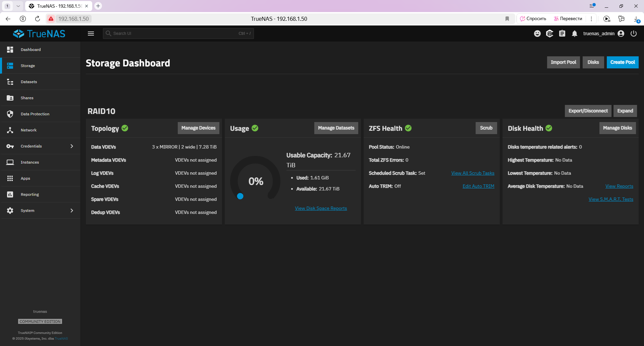Open the View S.M.A.R.T. Tests link
The width and height of the screenshot is (644, 346).
[x=611, y=199]
